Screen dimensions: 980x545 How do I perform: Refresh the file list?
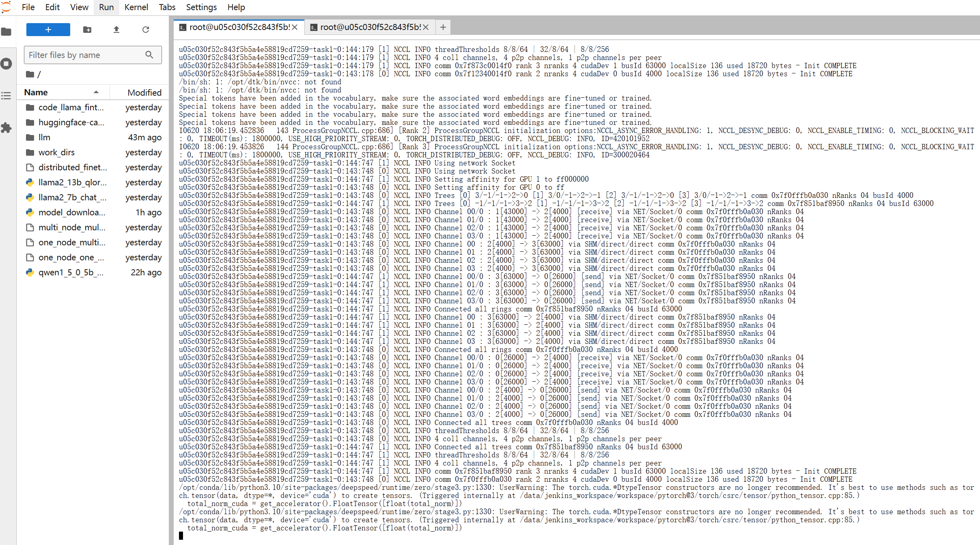pyautogui.click(x=146, y=30)
